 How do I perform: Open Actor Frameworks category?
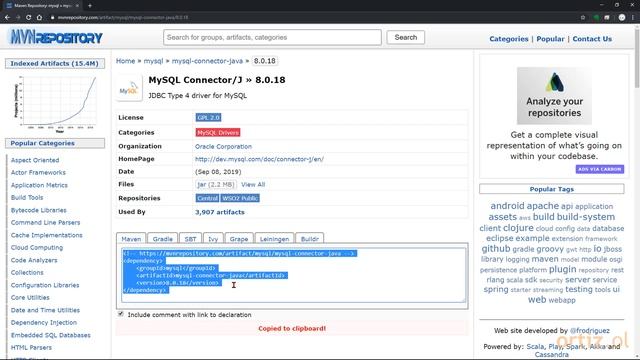pos(38,173)
